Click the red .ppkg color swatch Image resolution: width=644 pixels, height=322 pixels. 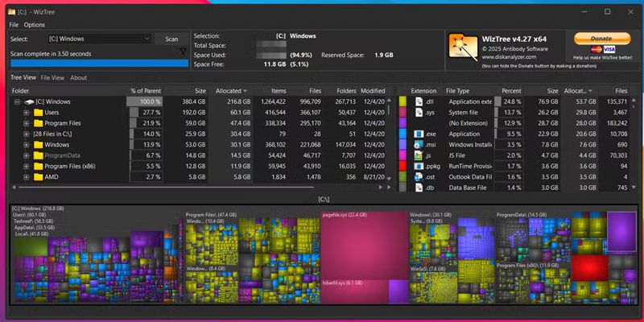click(402, 166)
